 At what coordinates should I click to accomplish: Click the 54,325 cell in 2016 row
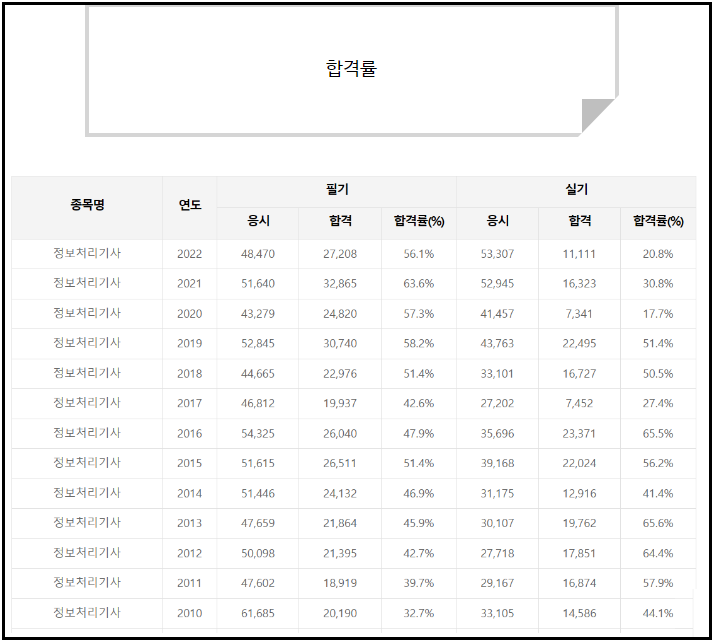(258, 433)
